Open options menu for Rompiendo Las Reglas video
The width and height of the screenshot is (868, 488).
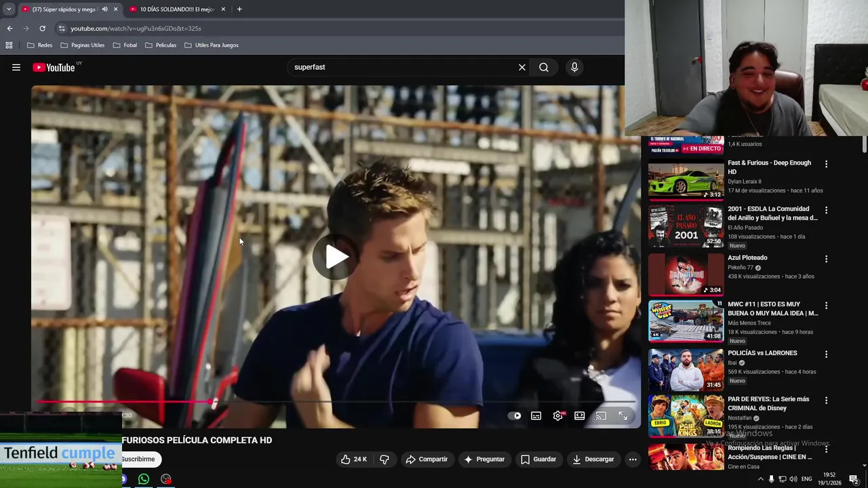click(826, 449)
